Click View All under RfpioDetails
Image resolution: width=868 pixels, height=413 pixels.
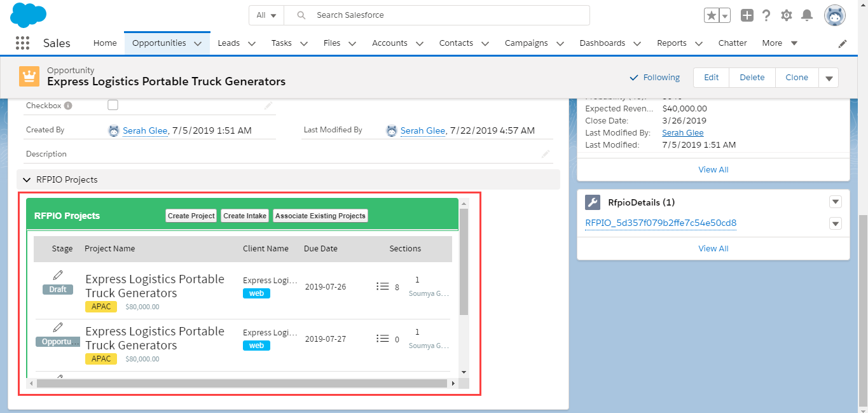tap(713, 248)
